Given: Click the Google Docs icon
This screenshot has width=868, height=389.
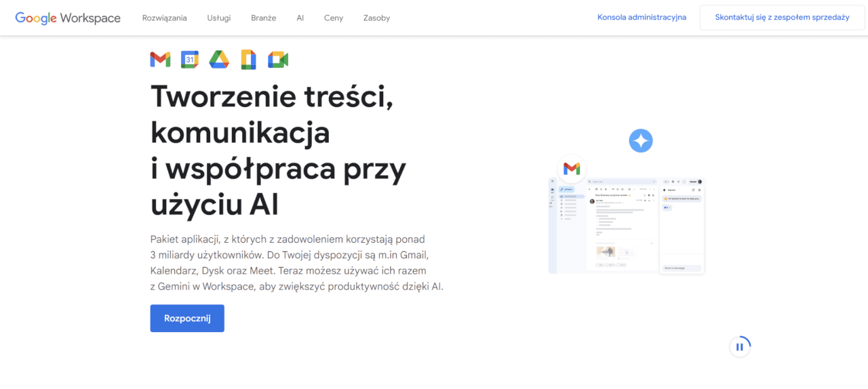Looking at the screenshot, I should 249,60.
